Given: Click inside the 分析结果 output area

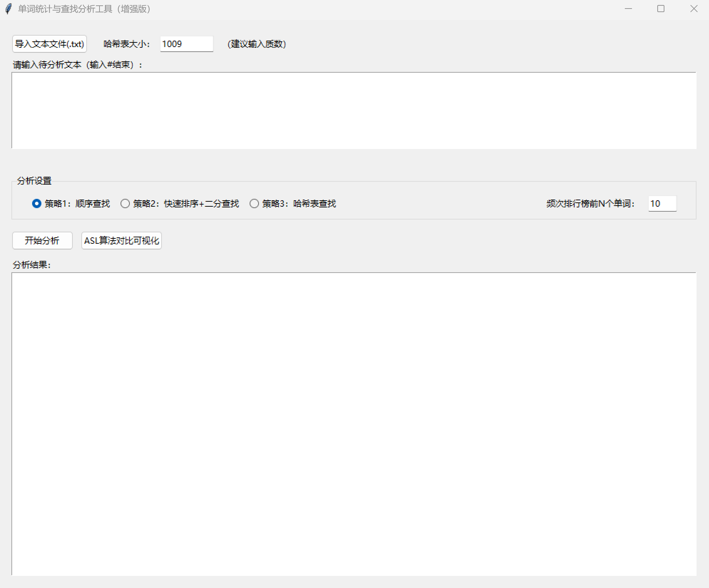Looking at the screenshot, I should pos(353,423).
